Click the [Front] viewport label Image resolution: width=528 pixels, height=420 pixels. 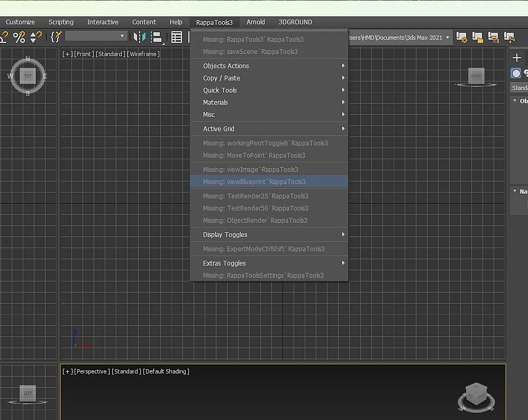click(x=84, y=54)
